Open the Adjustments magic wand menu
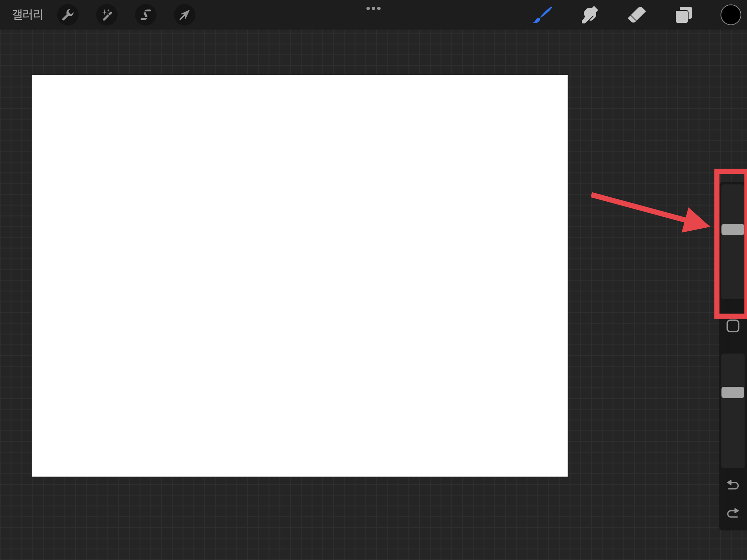This screenshot has height=560, width=747. pos(107,15)
